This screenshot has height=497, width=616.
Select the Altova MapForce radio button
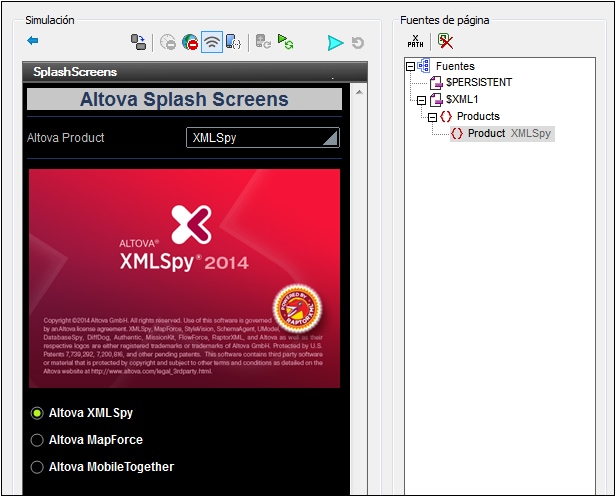38,439
